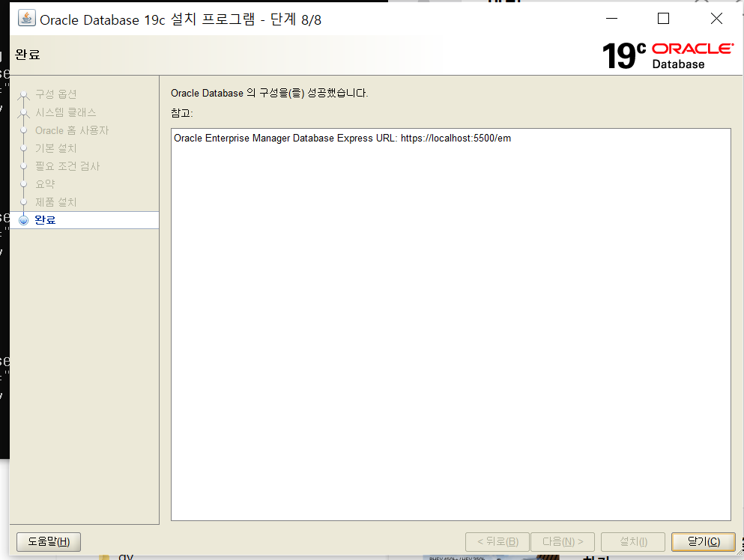744x560 pixels.
Task: Click the blue 완료 step indicator circle
Action: pyautogui.click(x=23, y=220)
